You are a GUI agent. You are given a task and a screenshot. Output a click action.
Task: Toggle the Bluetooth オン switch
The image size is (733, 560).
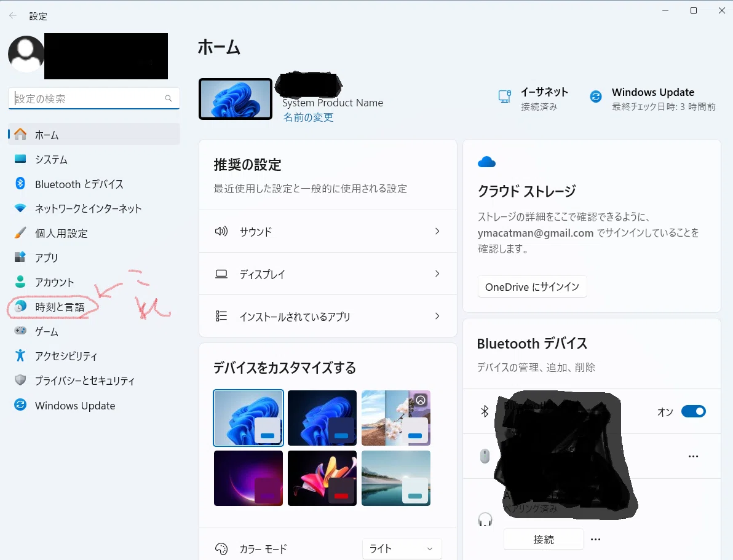693,411
